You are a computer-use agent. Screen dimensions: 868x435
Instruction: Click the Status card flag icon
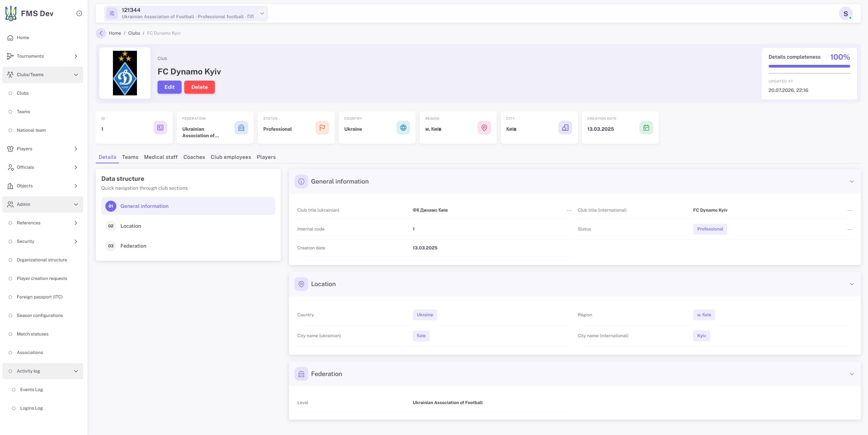pyautogui.click(x=322, y=128)
